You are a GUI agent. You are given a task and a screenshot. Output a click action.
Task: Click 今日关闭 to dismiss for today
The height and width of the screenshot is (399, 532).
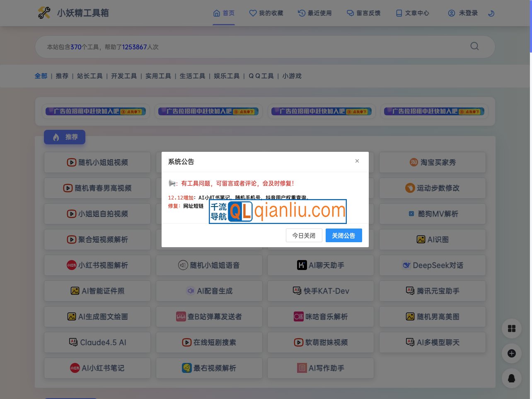tap(304, 235)
